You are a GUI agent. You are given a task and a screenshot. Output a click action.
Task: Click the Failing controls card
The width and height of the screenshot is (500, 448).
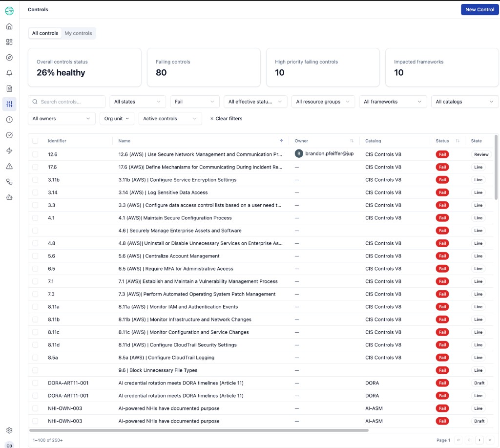pyautogui.click(x=204, y=67)
